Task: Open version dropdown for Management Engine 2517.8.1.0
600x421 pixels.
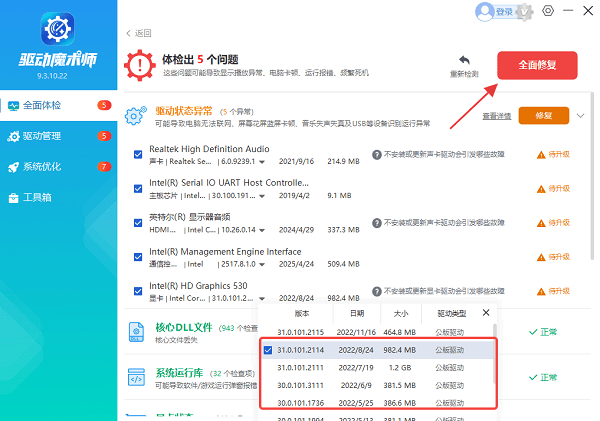Action: tap(262, 264)
